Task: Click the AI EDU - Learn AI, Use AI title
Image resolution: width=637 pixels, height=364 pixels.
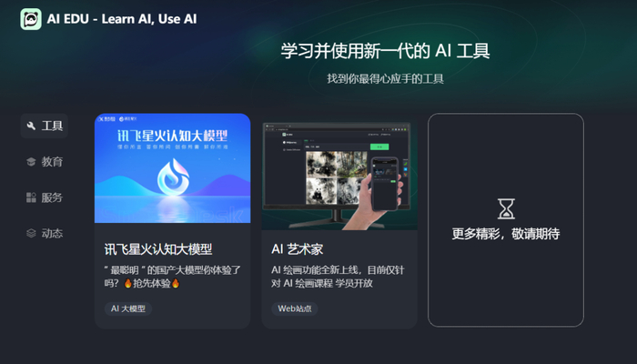Action: coord(122,19)
